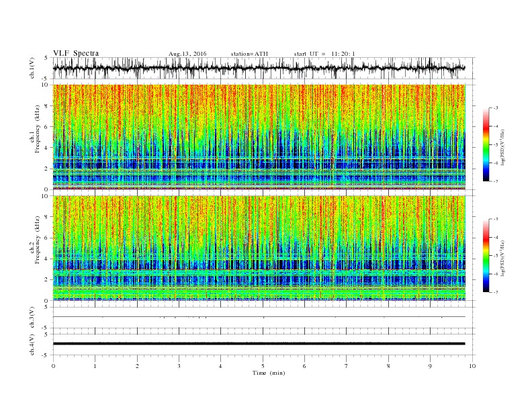Click the ch.2 "Frequency (kHz)" axis label
This screenshot has width=532, height=411.
click(x=37, y=240)
